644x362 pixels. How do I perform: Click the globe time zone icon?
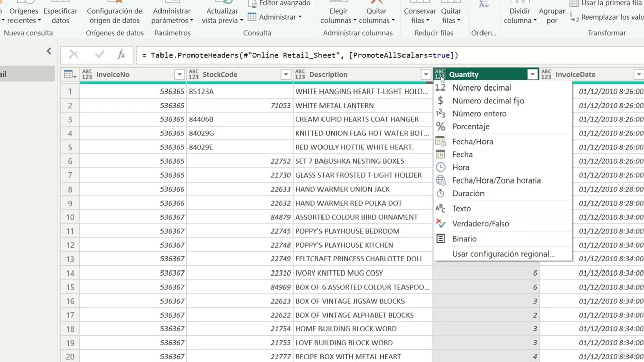click(441, 180)
